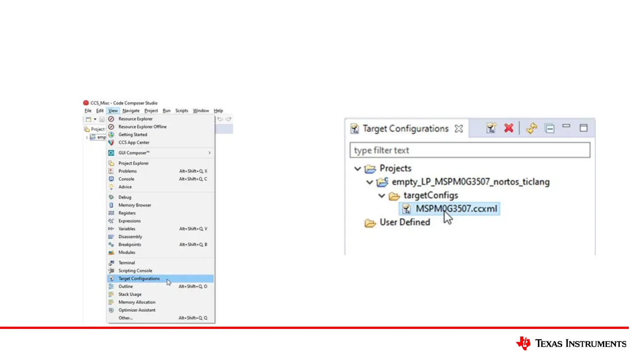Open the Edit menu
The image size is (644, 362).
100,111
